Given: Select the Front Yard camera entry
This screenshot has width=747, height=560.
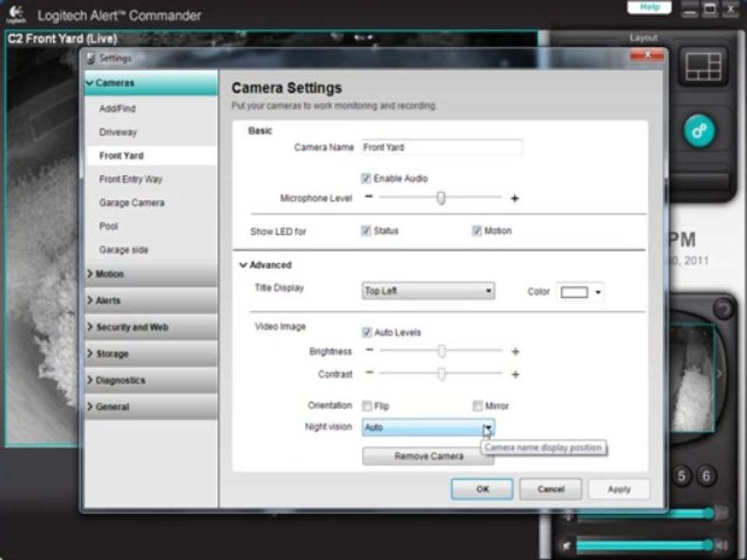Looking at the screenshot, I should coord(150,156).
